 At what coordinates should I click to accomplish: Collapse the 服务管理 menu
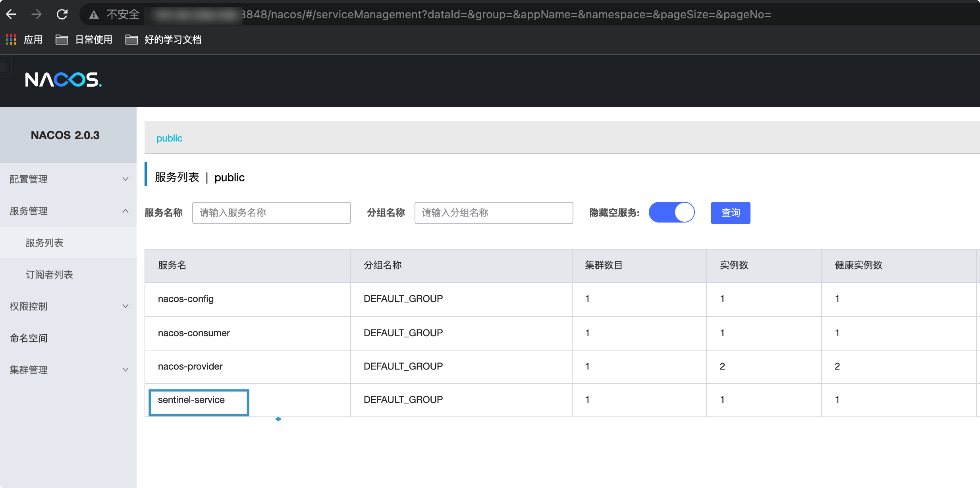[x=68, y=211]
